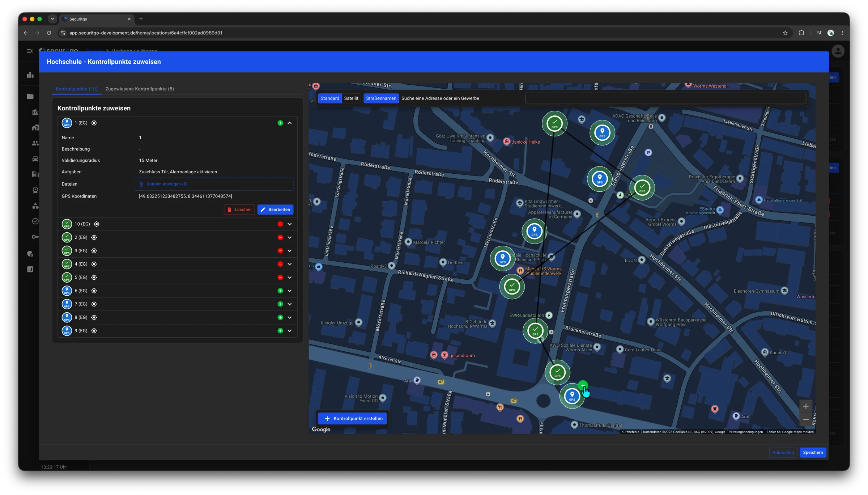Click Kontrollpunkt erstellen button

[x=353, y=419]
